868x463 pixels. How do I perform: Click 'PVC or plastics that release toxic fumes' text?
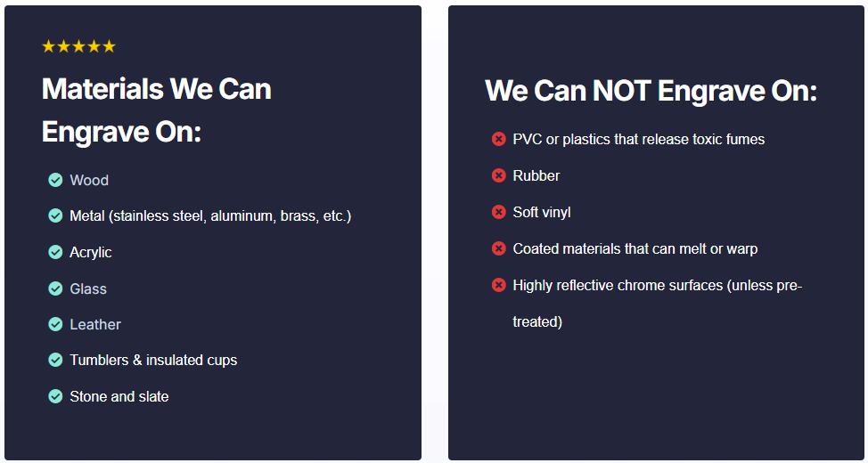638,139
